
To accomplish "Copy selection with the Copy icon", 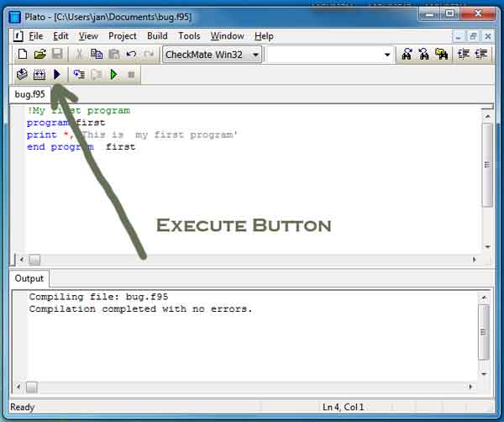I will coord(97,54).
